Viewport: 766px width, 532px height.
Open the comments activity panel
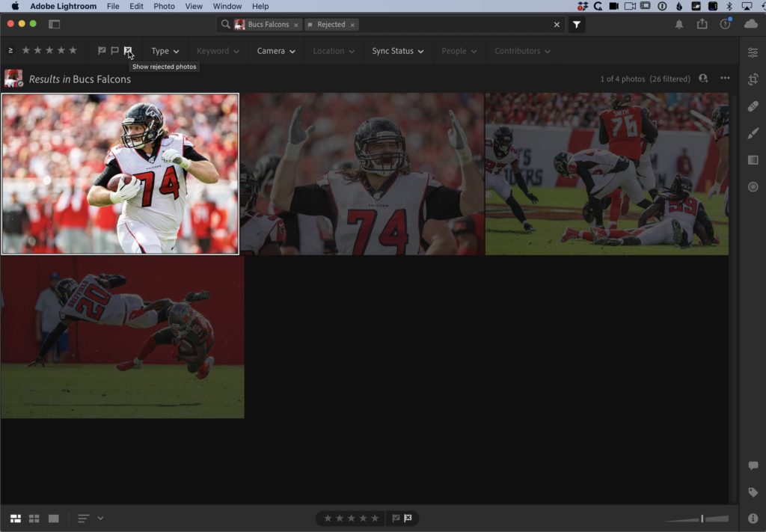click(753, 465)
